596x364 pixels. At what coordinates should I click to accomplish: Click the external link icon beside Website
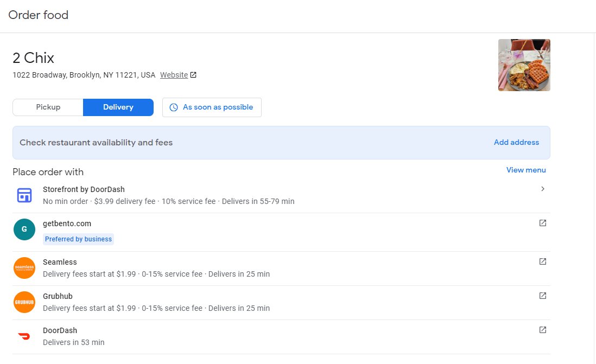click(193, 75)
